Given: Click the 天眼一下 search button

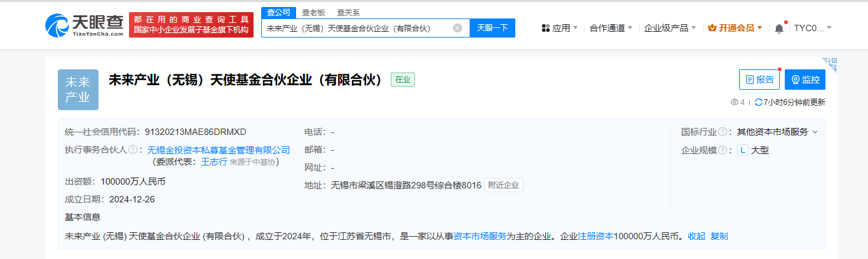Looking at the screenshot, I should coord(492,28).
